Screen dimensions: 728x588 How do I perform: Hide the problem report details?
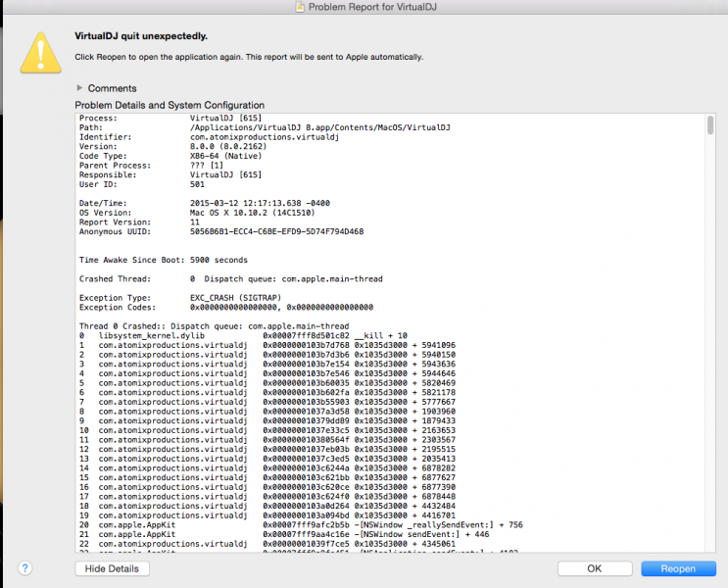(112, 568)
